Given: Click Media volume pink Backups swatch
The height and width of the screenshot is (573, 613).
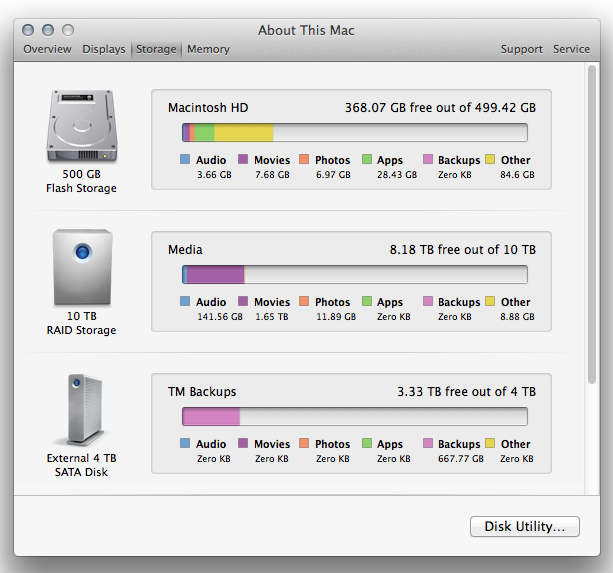Looking at the screenshot, I should click(x=428, y=301).
